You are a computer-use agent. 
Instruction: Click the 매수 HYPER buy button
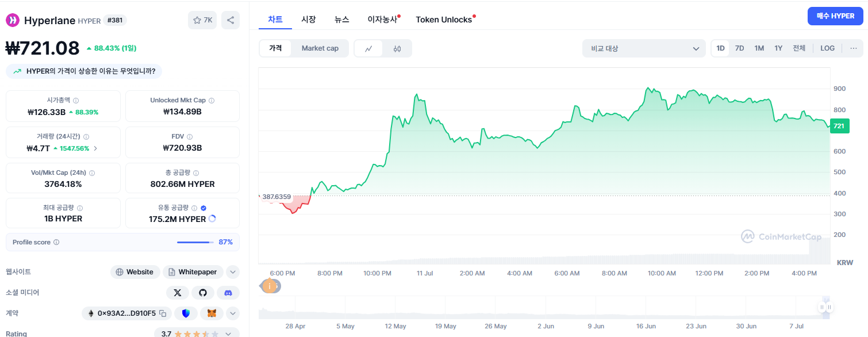(836, 16)
